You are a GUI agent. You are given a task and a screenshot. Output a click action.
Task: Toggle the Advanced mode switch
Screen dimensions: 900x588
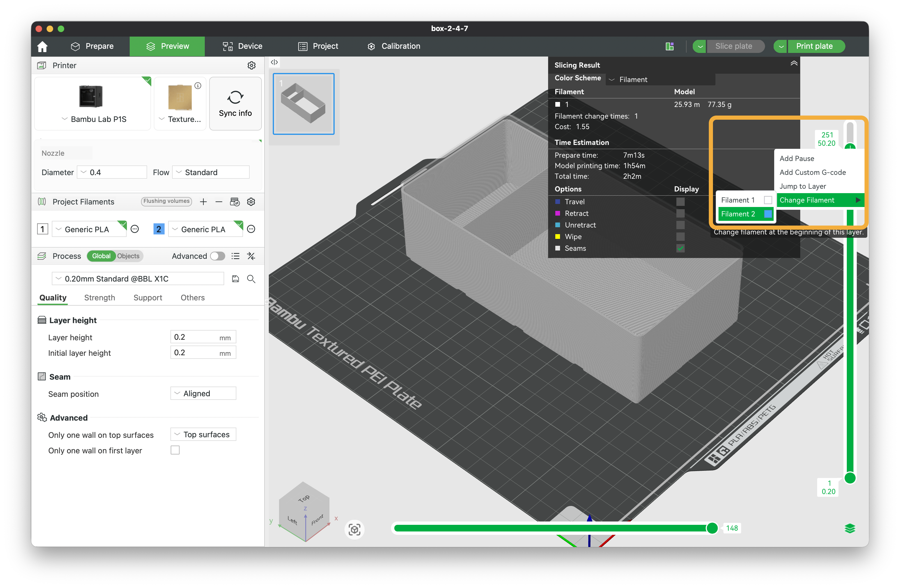pos(218,256)
